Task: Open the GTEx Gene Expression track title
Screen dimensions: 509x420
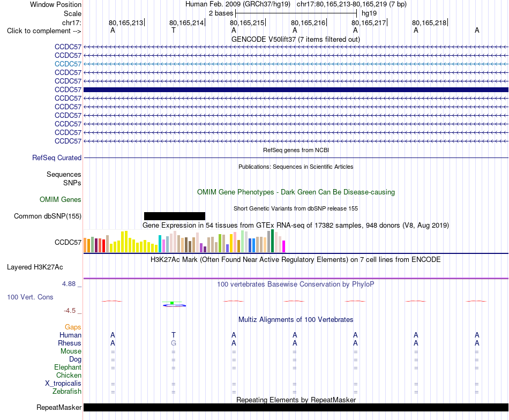Action: (x=296, y=225)
